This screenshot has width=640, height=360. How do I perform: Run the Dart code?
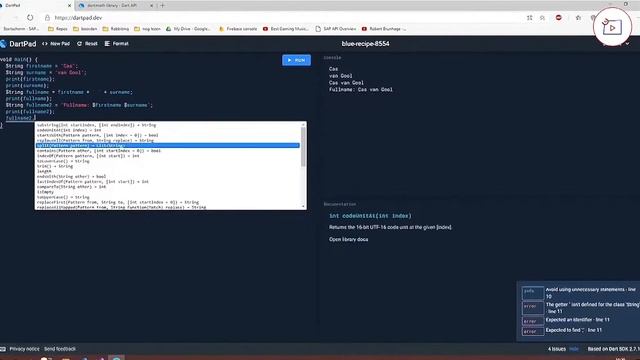[296, 60]
